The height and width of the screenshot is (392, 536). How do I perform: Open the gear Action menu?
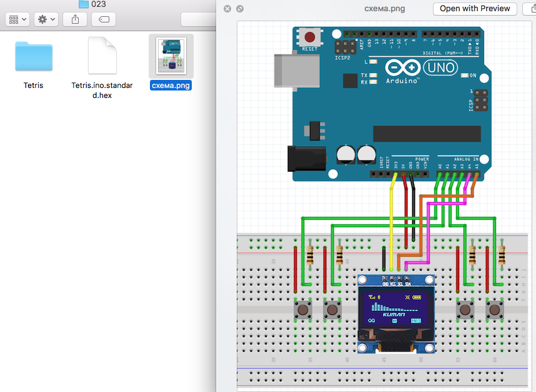pos(46,19)
